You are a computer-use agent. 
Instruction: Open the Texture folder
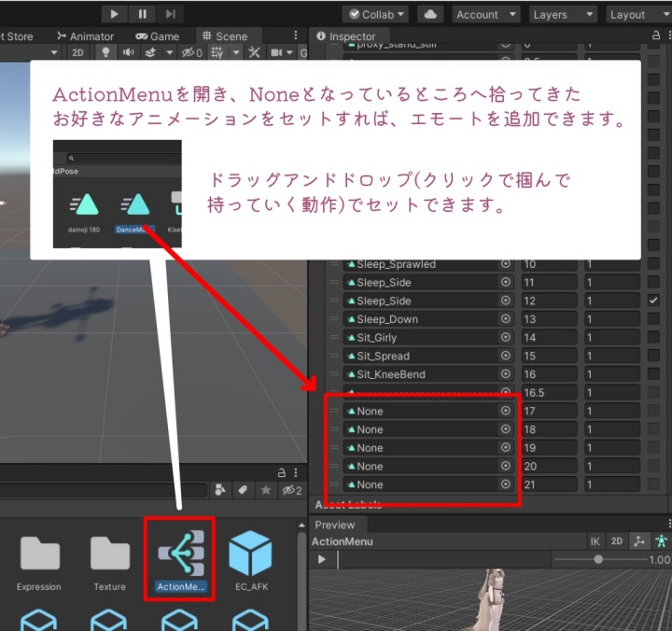(x=110, y=564)
